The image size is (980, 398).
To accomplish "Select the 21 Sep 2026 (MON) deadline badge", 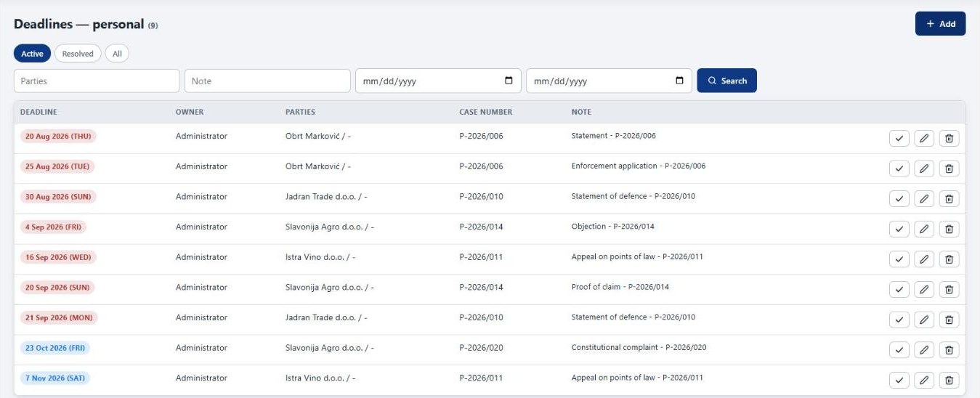I will tap(59, 317).
